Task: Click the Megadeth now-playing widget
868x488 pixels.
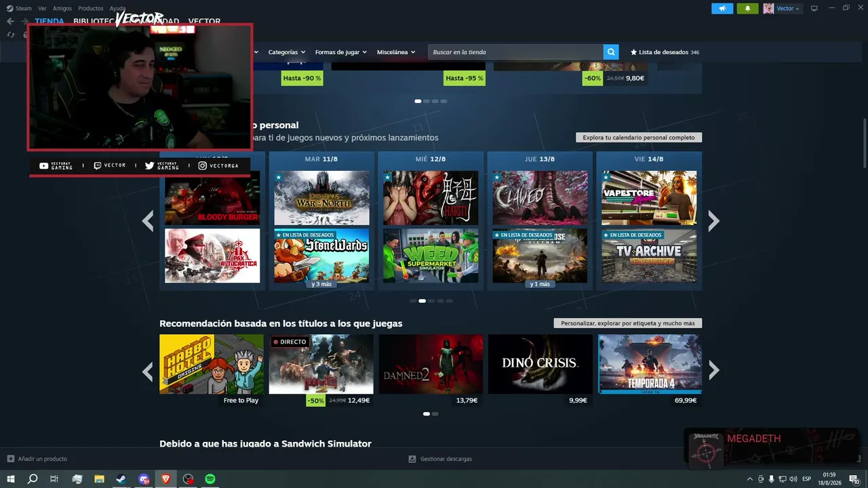Action: pyautogui.click(x=773, y=447)
